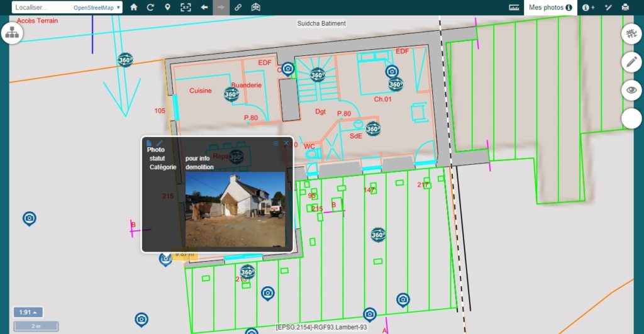Open the 360° marker in the Cuisine room
Viewport: 644px width, 334px height.
[231, 94]
